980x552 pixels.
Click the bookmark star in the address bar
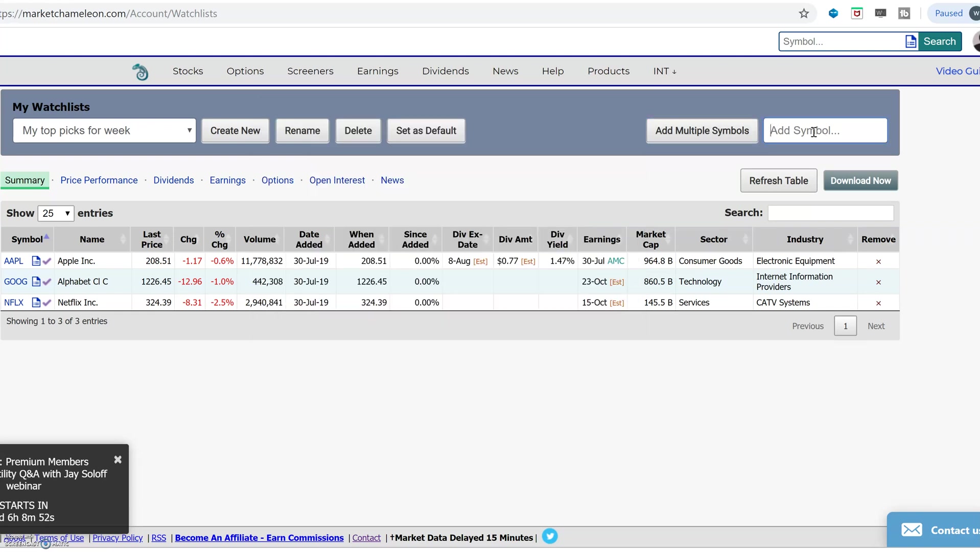[804, 13]
